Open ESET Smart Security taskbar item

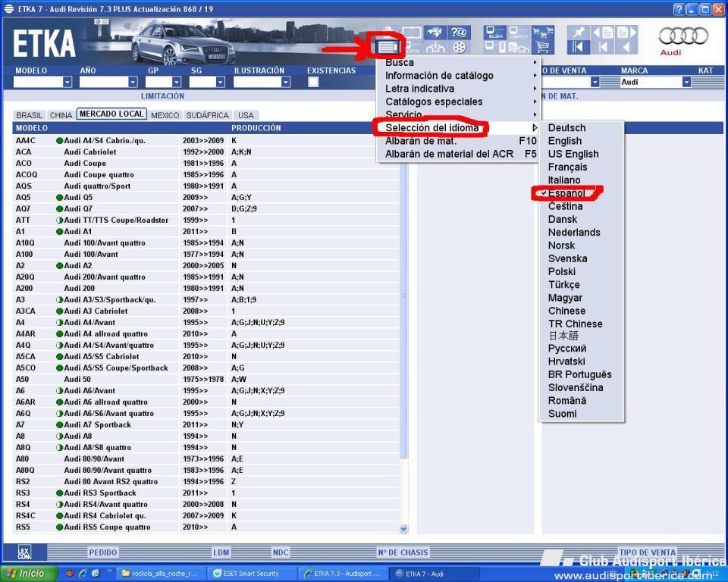coord(251,574)
